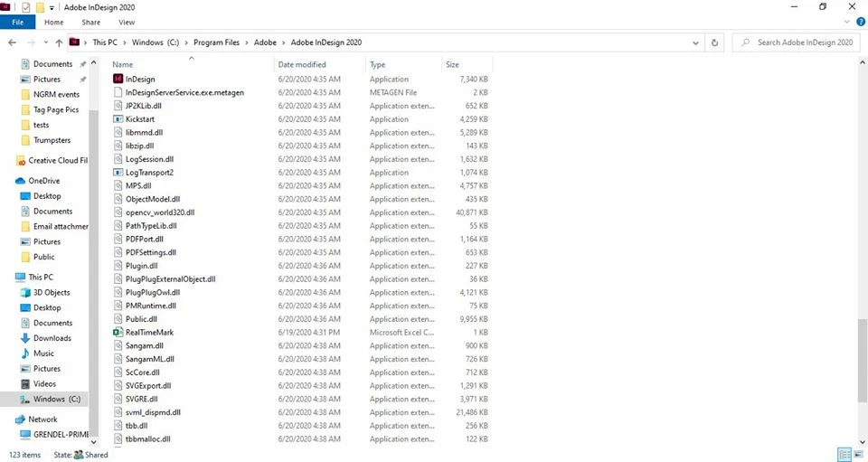The image size is (868, 462).
Task: Click the RealTimeMark Excel file icon
Action: pyautogui.click(x=118, y=332)
